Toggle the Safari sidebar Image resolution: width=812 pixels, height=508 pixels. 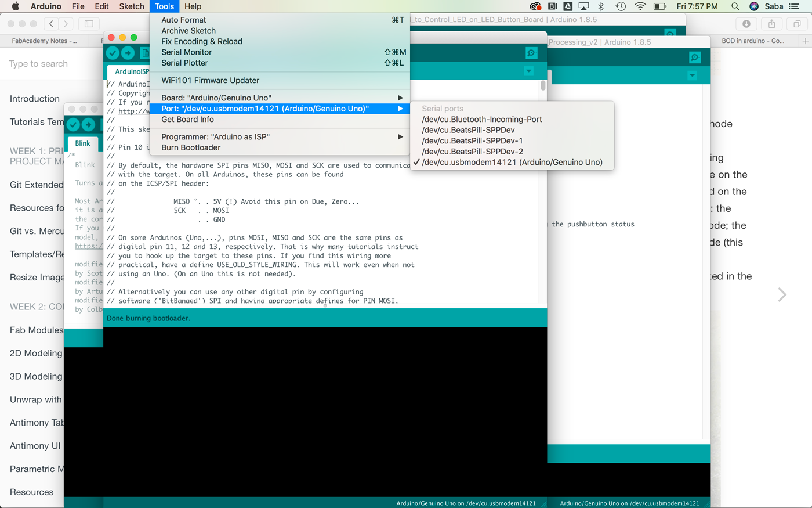(x=89, y=24)
